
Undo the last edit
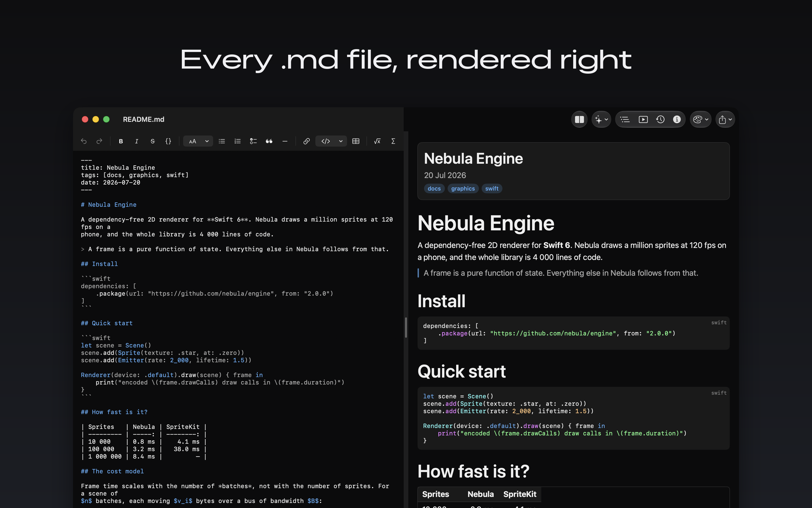[84, 141]
